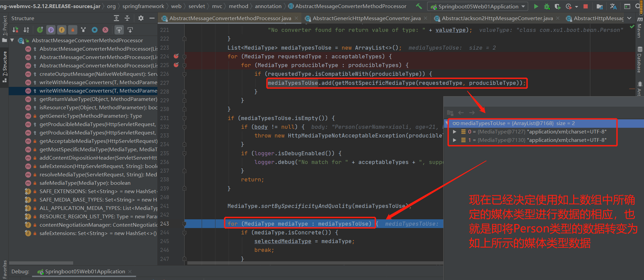The height and width of the screenshot is (280, 644).
Task: Click the Build project hammer icon
Action: (x=419, y=6)
